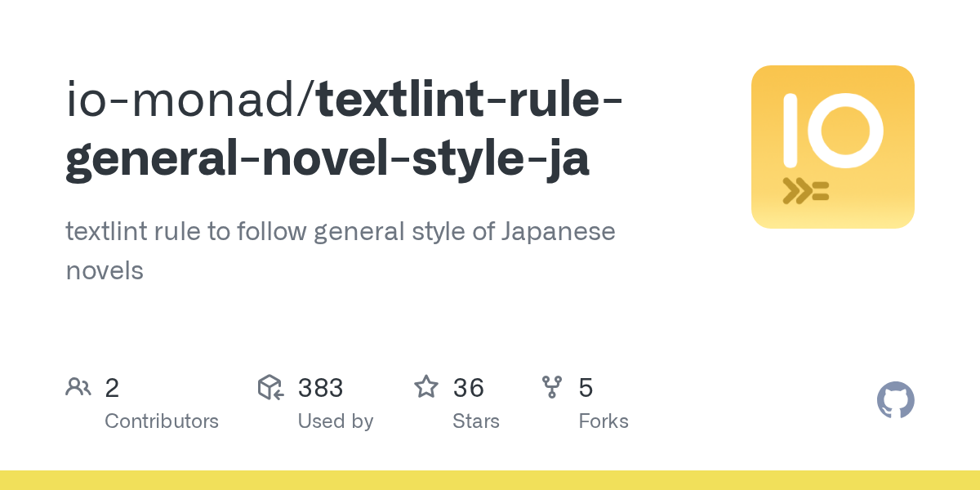Click the yellow language color bar
This screenshot has height=490, width=980.
(490, 480)
